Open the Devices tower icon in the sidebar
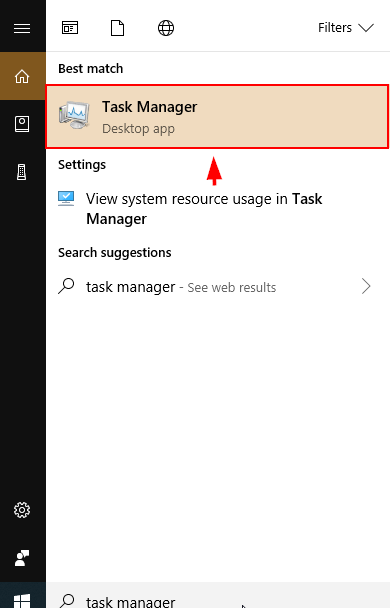The height and width of the screenshot is (608, 390). 22,172
